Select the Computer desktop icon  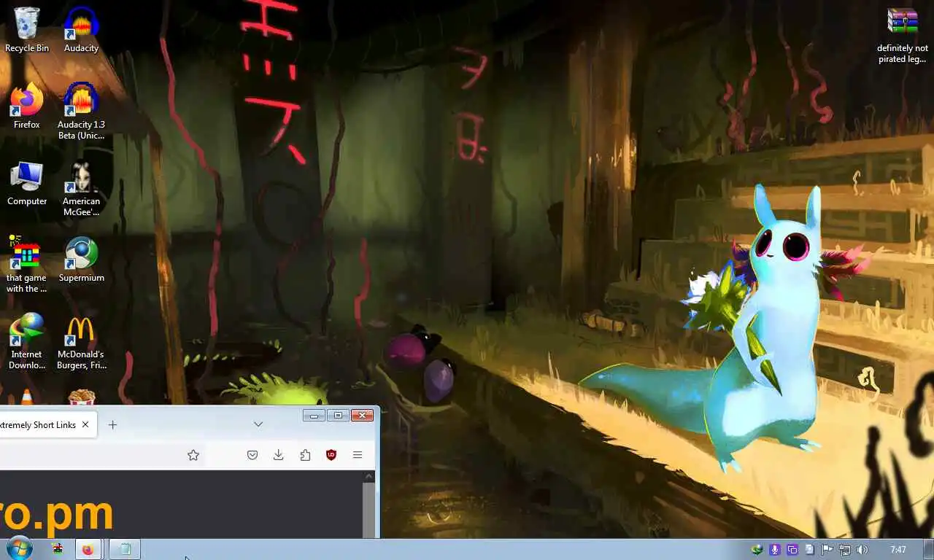pos(27,183)
